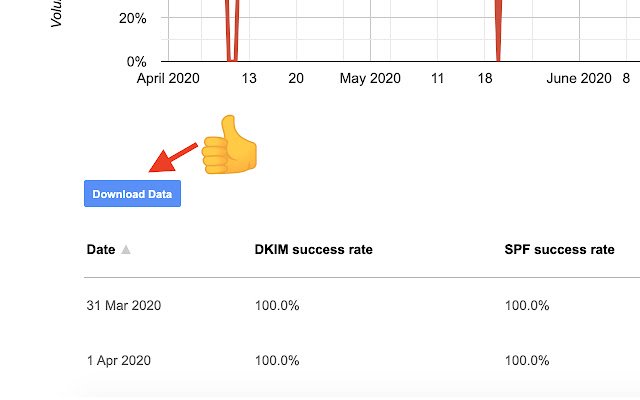Click the red dip in the chart near mid-April
Screen dimensions: 640x400
click(x=232, y=30)
